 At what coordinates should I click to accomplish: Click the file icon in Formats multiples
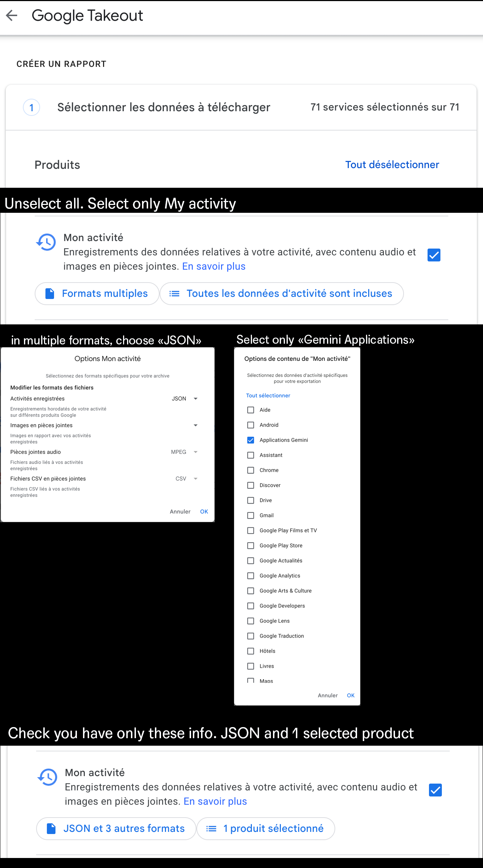point(50,294)
